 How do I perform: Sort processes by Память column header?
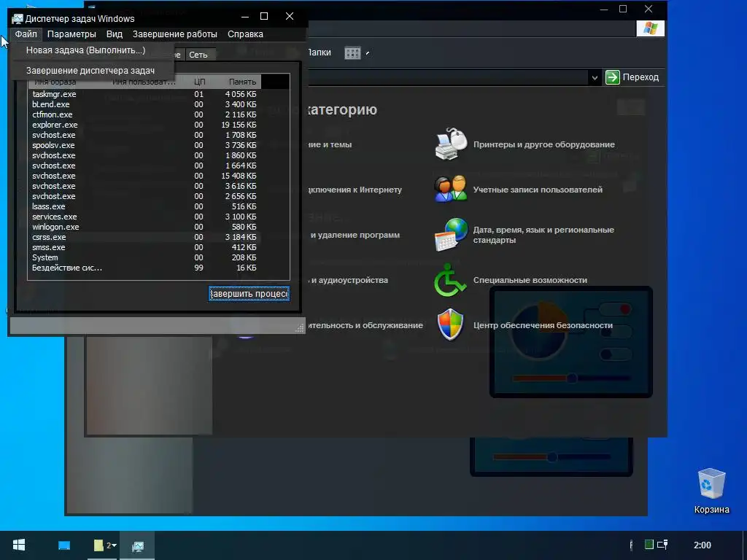pos(242,82)
